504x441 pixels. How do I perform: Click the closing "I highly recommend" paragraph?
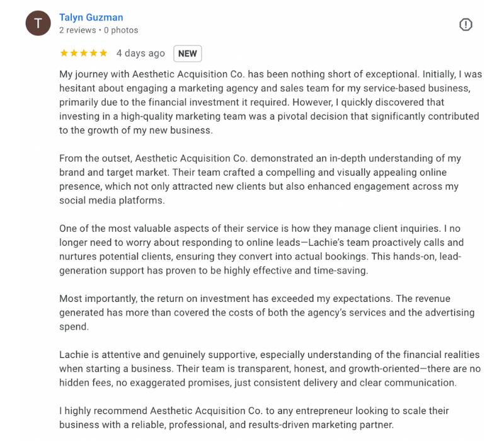(254, 418)
